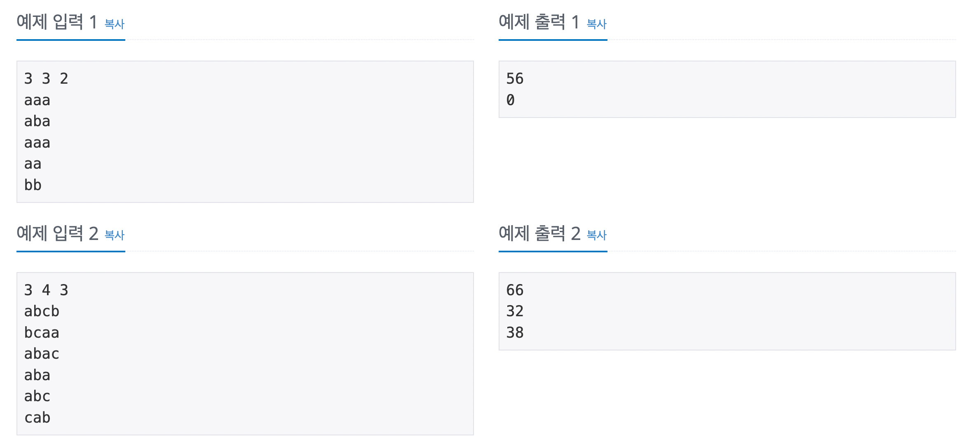Click the 복사 link beside 예제 입력 1

click(x=114, y=24)
